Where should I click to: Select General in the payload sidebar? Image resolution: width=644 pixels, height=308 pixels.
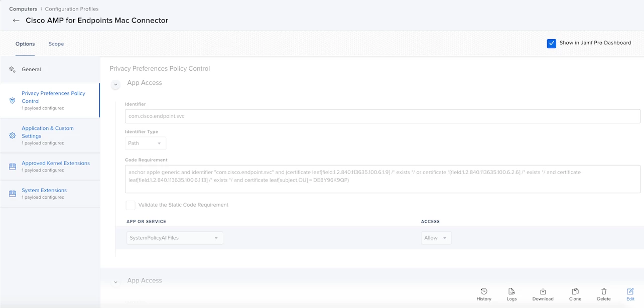pyautogui.click(x=50, y=69)
